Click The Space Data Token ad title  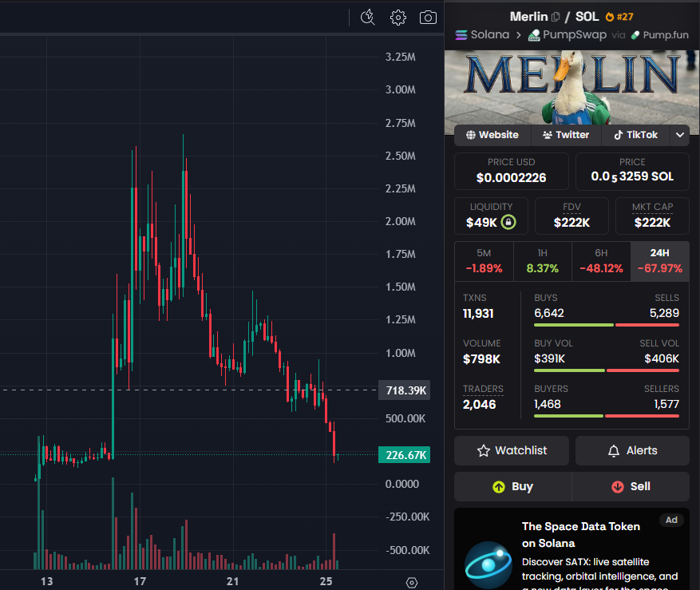(580, 535)
